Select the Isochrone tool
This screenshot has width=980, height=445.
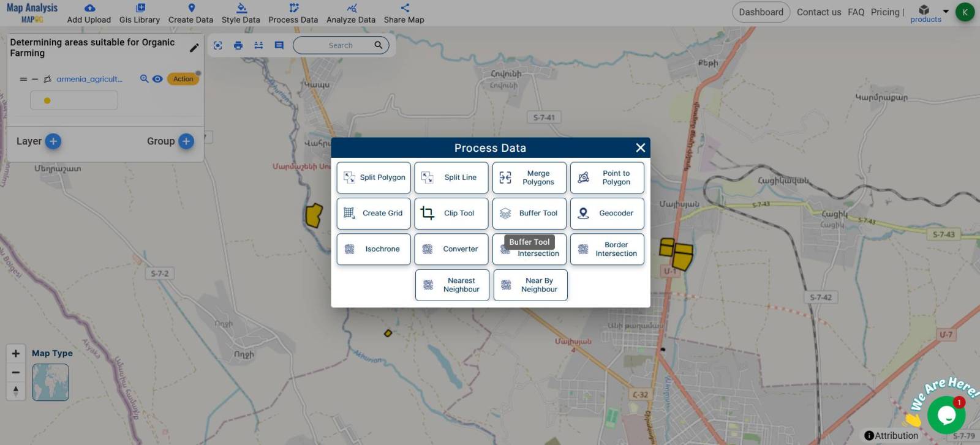pyautogui.click(x=374, y=249)
